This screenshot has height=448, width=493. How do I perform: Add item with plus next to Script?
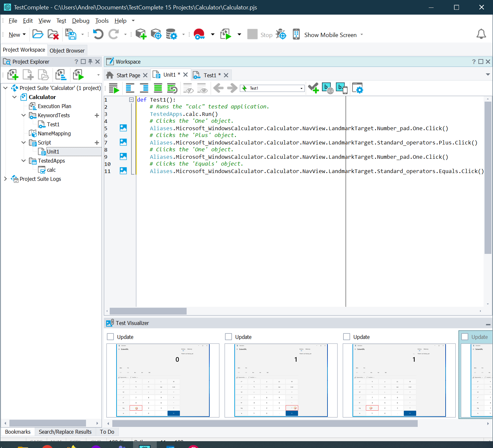click(97, 143)
